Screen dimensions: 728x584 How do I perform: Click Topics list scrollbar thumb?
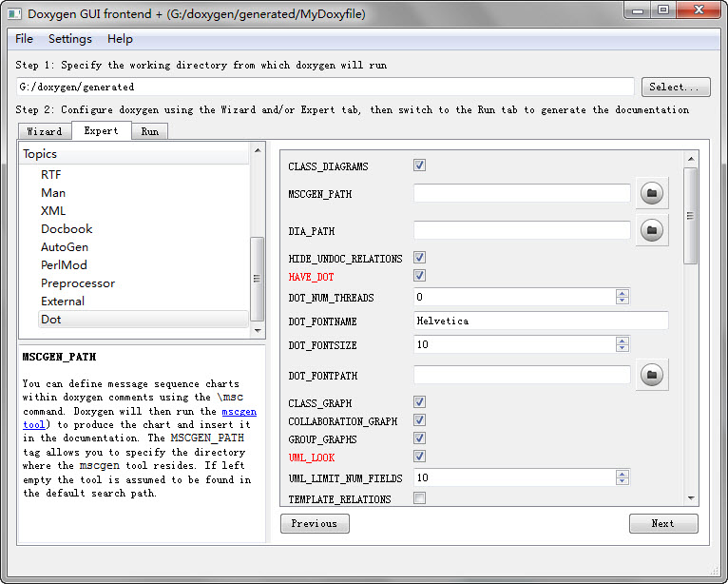point(257,279)
